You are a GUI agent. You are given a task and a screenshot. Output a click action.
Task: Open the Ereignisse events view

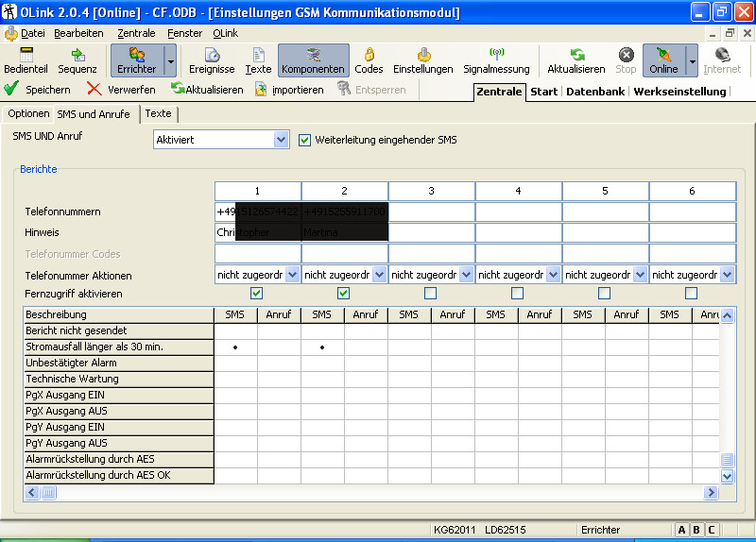click(x=212, y=60)
